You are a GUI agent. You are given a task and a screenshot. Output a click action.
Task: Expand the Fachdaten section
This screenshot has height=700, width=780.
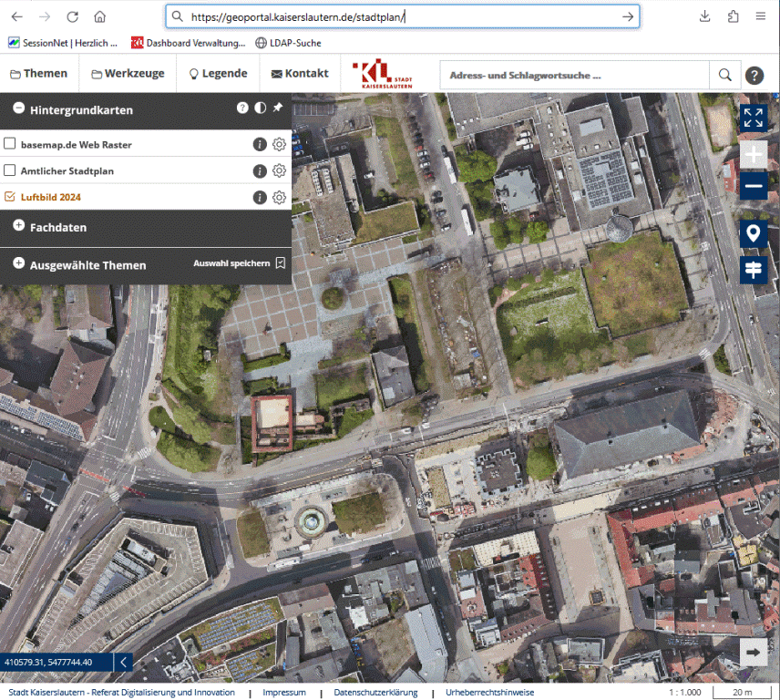click(18, 225)
